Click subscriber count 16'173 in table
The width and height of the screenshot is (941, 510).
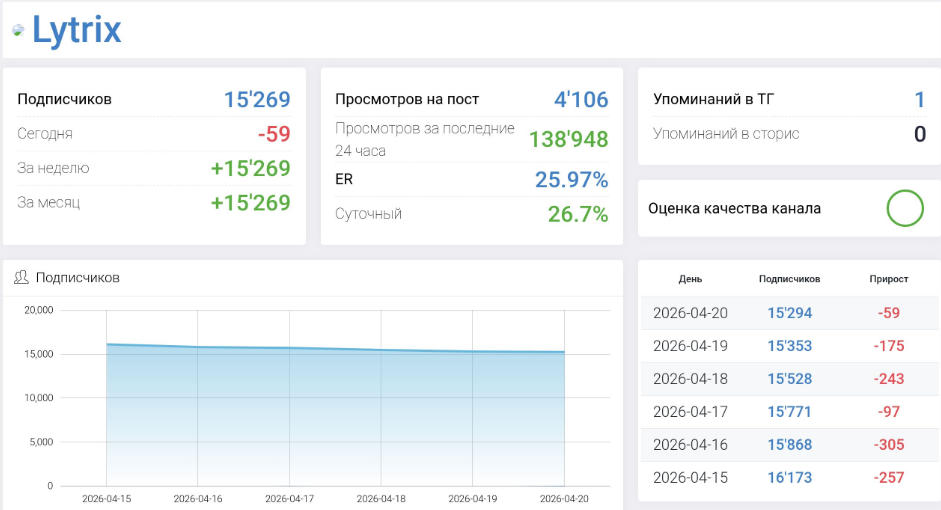[x=790, y=478]
